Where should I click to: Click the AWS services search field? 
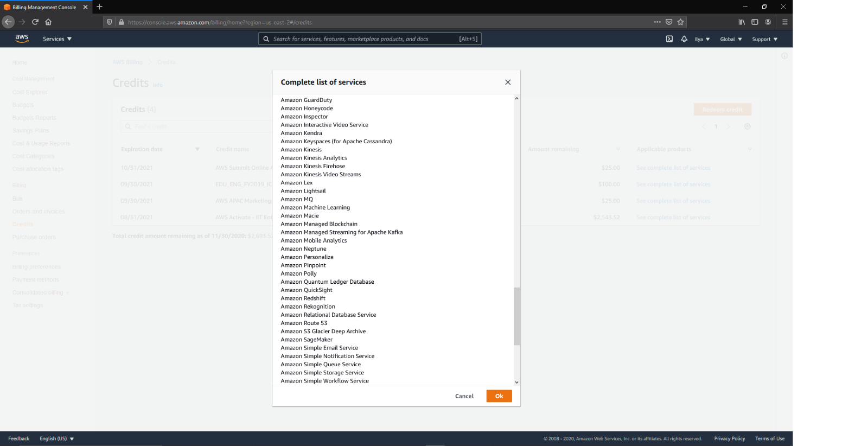tap(363, 39)
